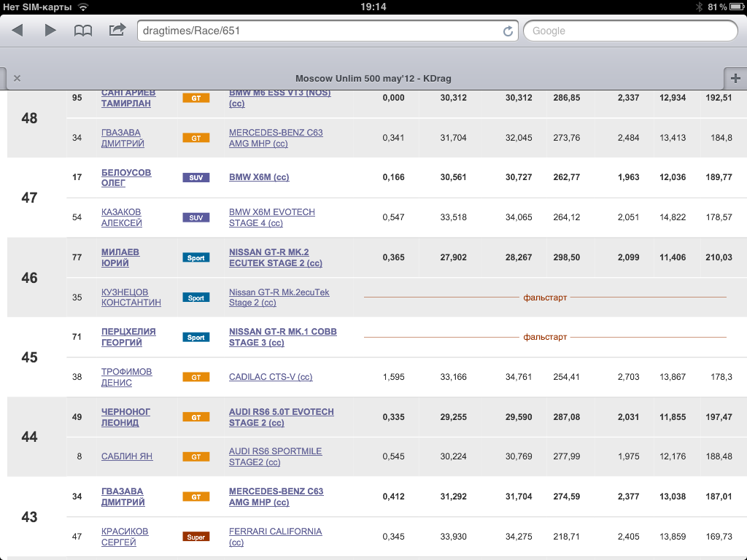Click the Sport badge beside ПЕРЦХЕЛИЯ ГЕОРГИЙ

pos(196,337)
